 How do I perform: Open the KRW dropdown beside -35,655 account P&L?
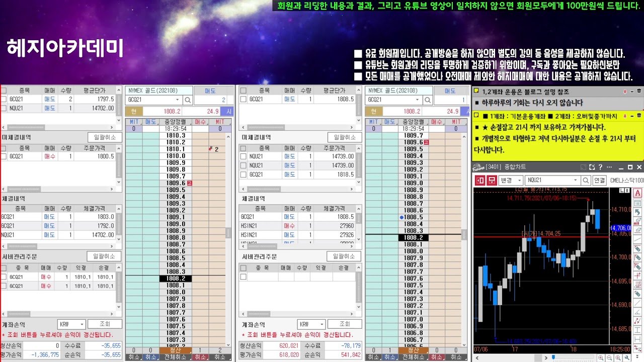82,324
